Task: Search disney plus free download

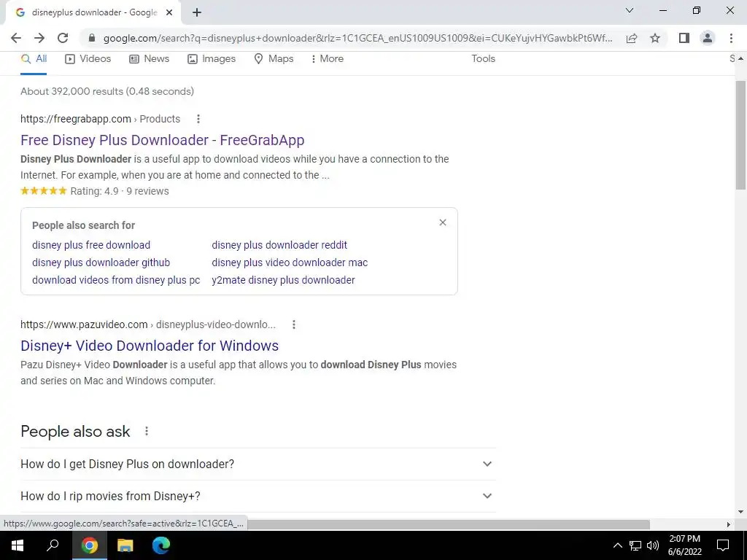Action: (91, 245)
